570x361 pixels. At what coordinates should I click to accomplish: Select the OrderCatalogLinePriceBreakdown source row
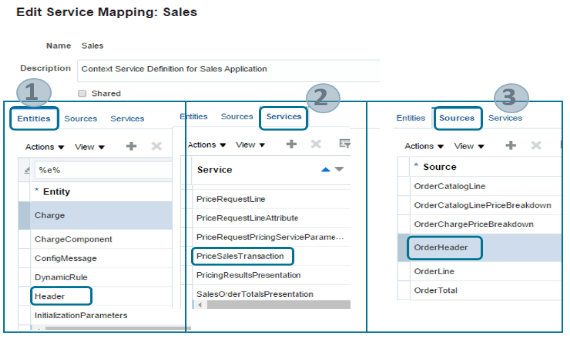(486, 205)
